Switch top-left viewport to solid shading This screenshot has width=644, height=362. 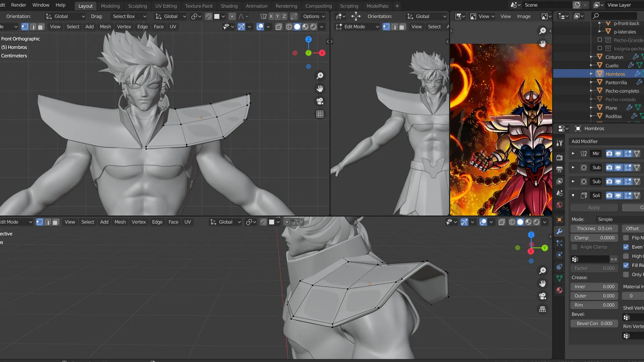[x=297, y=27]
